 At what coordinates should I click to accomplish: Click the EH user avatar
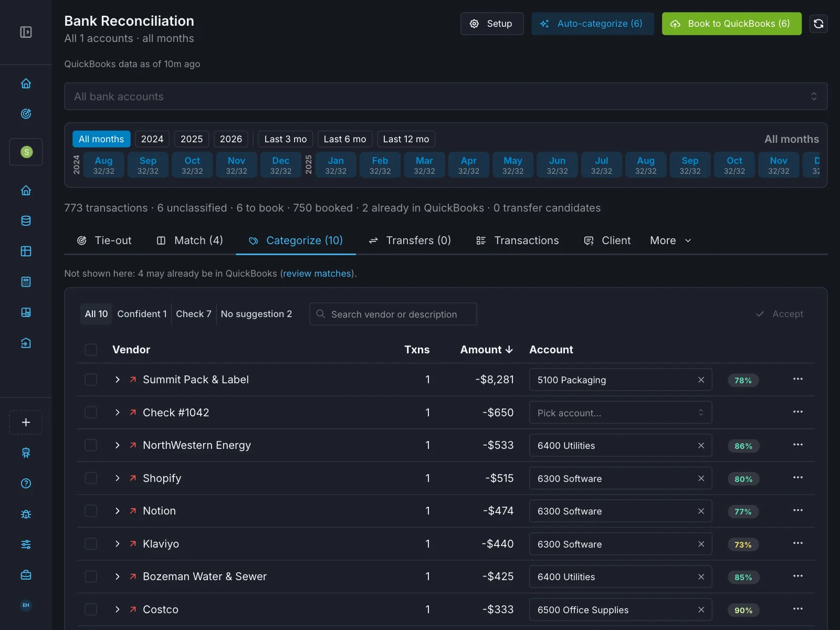click(26, 605)
